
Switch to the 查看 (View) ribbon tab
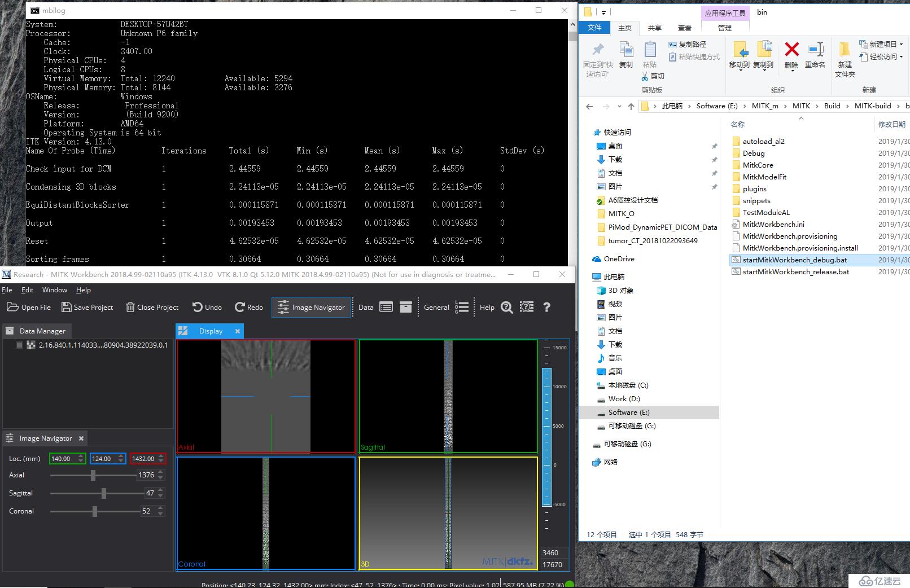(x=685, y=28)
